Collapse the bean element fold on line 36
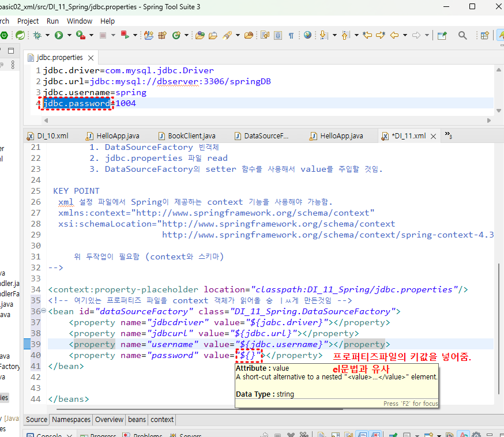The width and height of the screenshot is (504, 437). (44, 311)
